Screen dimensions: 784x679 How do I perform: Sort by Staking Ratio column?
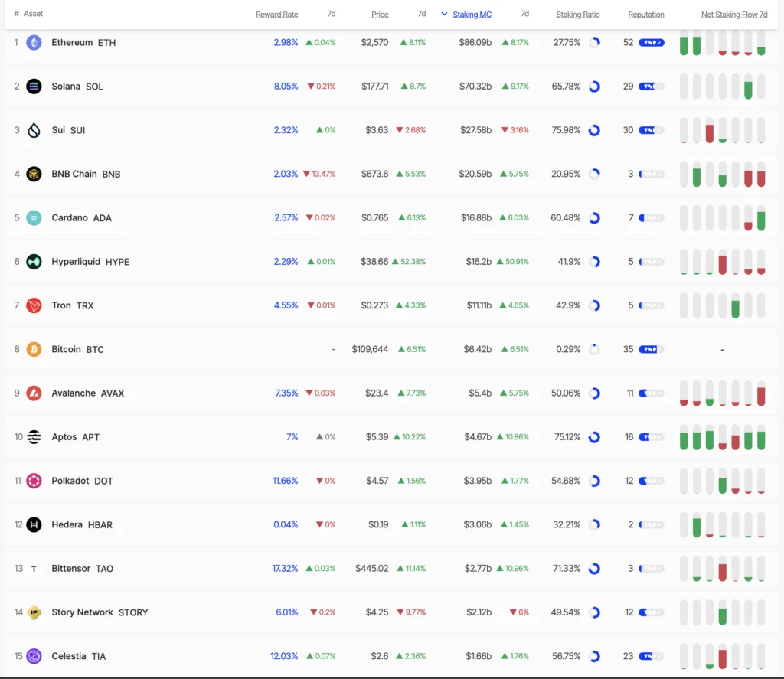[578, 15]
